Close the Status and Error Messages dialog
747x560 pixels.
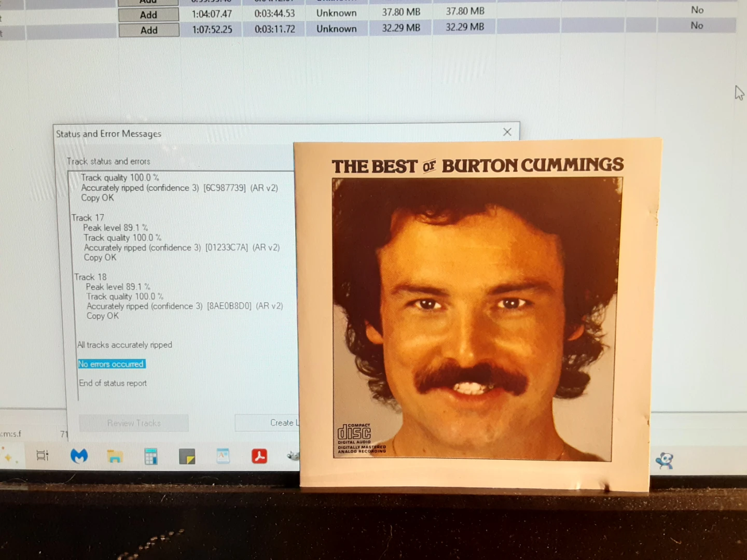click(x=507, y=132)
